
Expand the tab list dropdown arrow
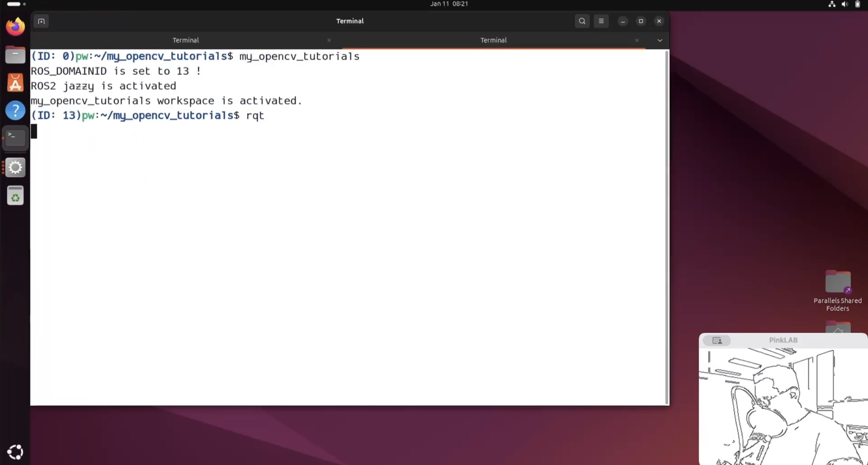pos(660,40)
